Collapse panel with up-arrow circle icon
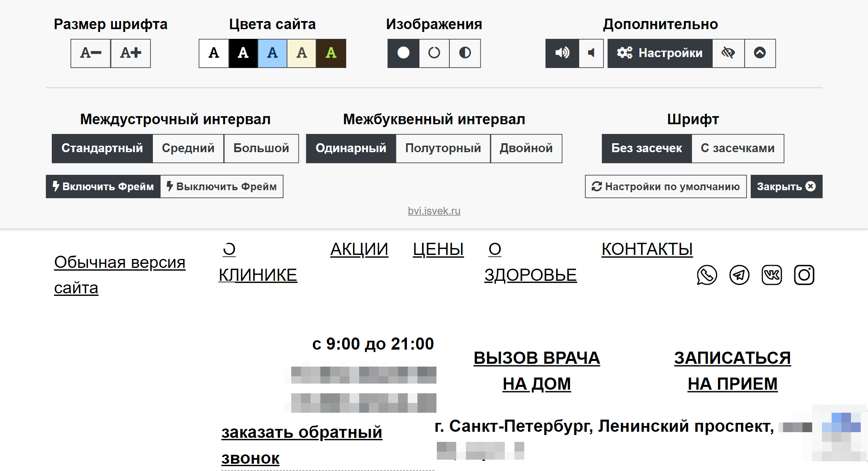Screen dimensions: 868x471 [x=760, y=53]
